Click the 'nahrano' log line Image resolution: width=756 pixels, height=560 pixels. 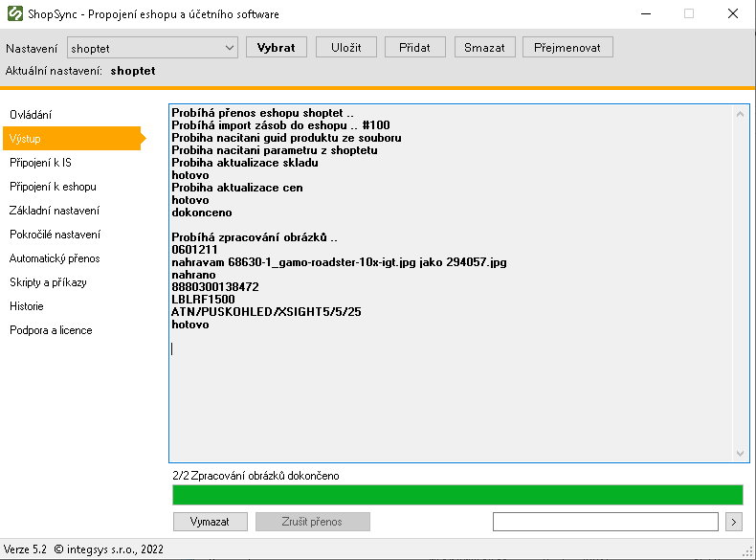click(193, 275)
